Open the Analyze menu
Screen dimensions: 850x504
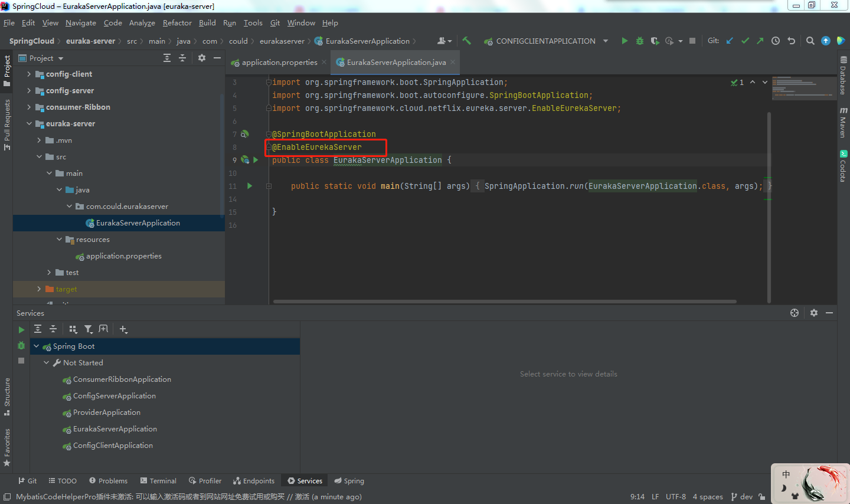(x=142, y=23)
